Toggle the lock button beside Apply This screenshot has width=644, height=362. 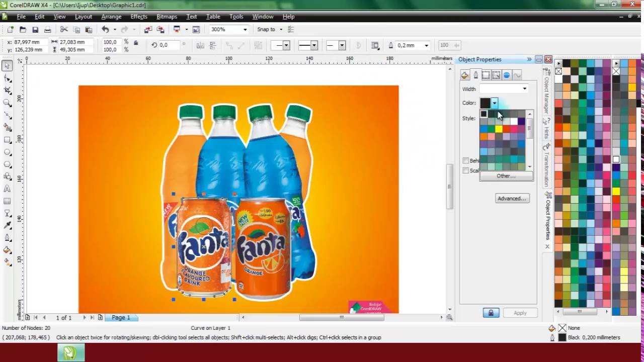(491, 313)
